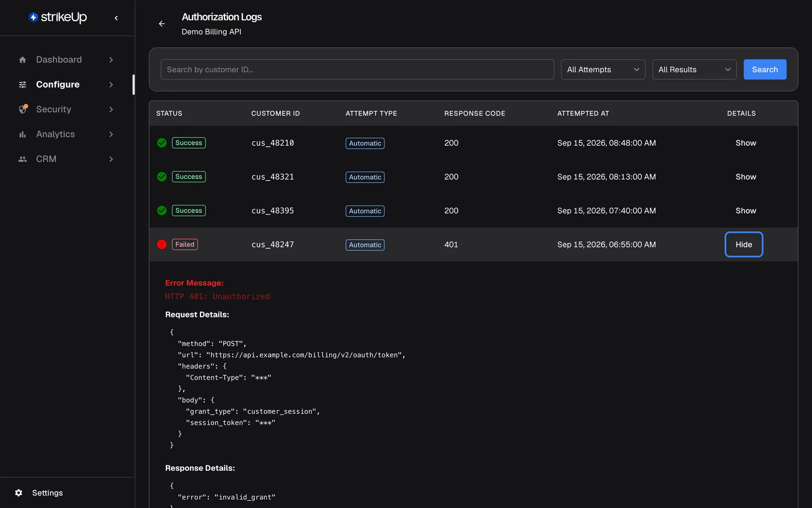The image size is (812, 508).
Task: Expand the Configure menu chevron
Action: 111,84
